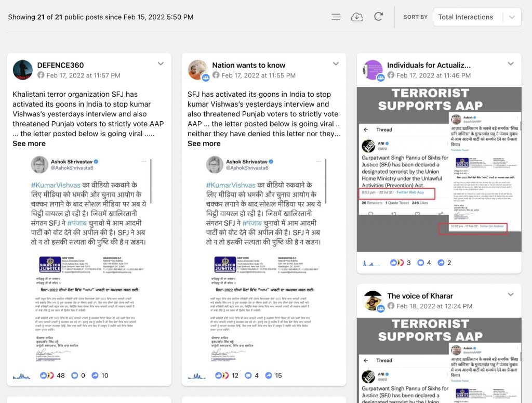
Task: Click the reactions icon showing 3 reactions
Action: coord(397,263)
